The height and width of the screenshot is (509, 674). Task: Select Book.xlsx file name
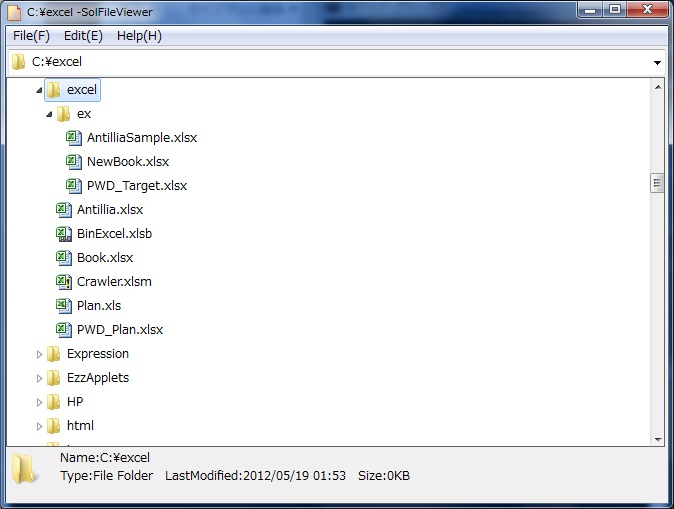click(x=105, y=258)
